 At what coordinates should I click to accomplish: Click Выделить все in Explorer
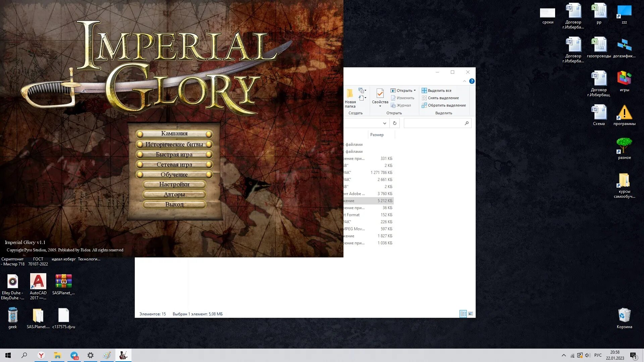coord(436,90)
